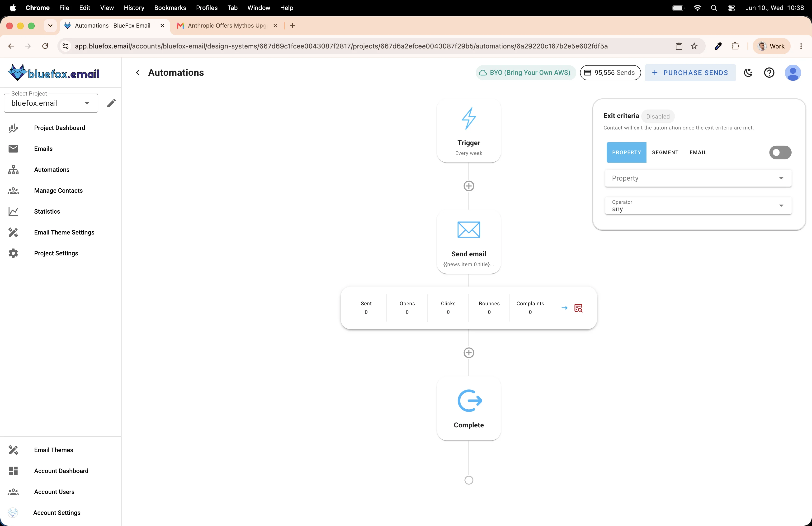Click the blue arrow in stats card
This screenshot has height=526, width=812.
[x=564, y=308]
